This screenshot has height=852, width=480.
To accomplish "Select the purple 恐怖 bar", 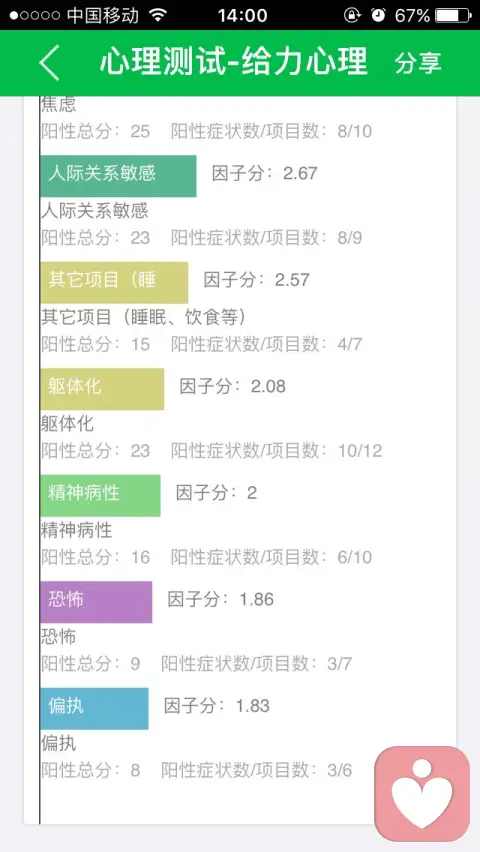I will tap(96, 602).
